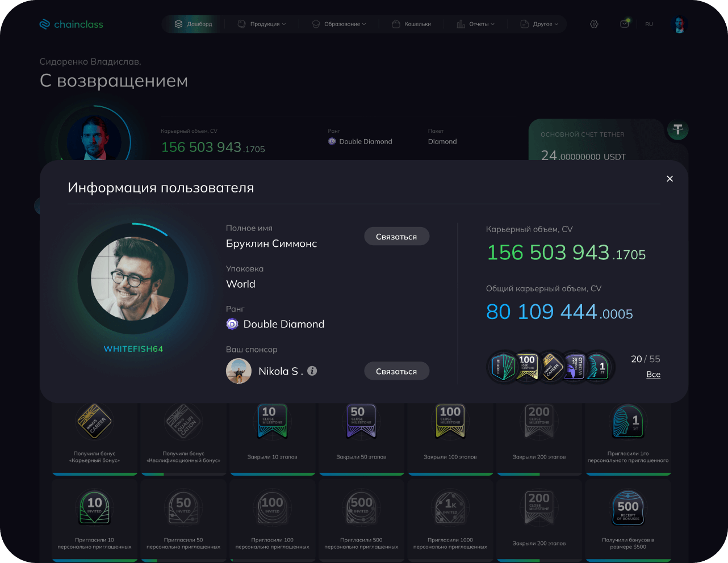
Task: Click the 500 Invited achievement badge
Action: coord(361,507)
